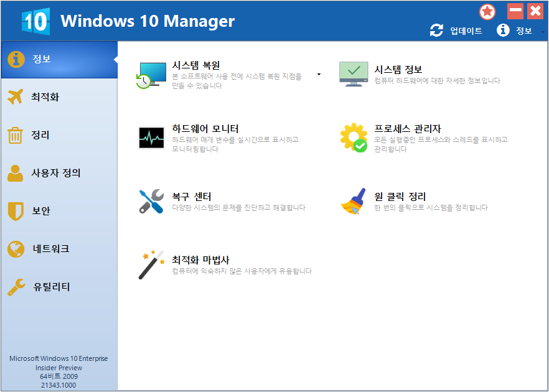The image size is (549, 392).
Task: Click the 모든 실행중인 프로세스 description text
Action: [441, 144]
